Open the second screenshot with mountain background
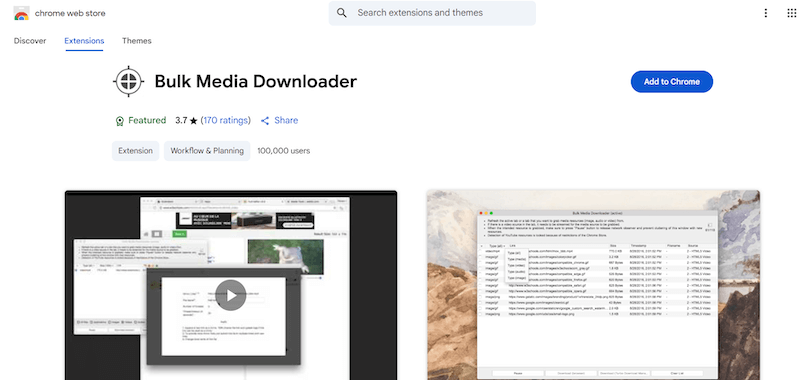 point(593,285)
